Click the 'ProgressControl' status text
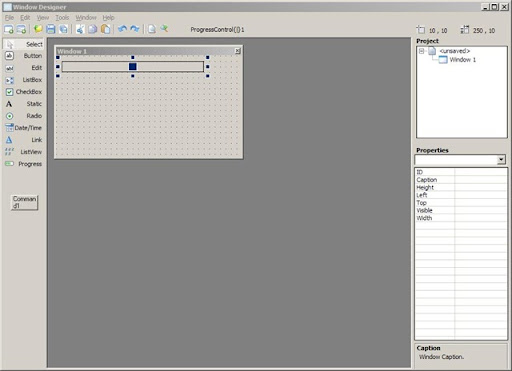 click(217, 30)
